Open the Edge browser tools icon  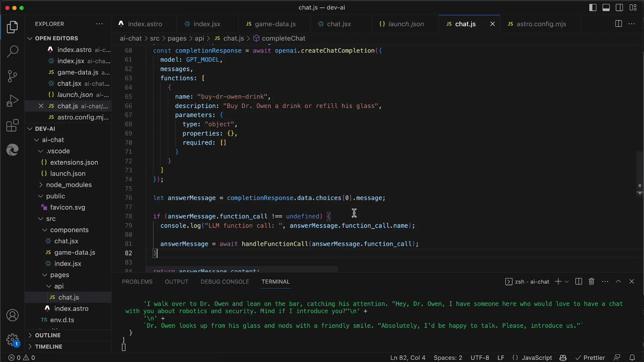click(x=12, y=150)
